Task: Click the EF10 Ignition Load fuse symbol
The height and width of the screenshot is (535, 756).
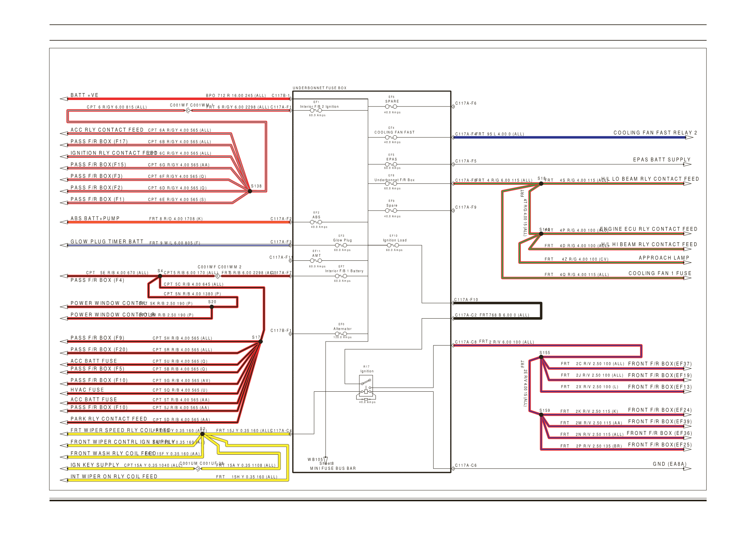Action: pyautogui.click(x=393, y=245)
